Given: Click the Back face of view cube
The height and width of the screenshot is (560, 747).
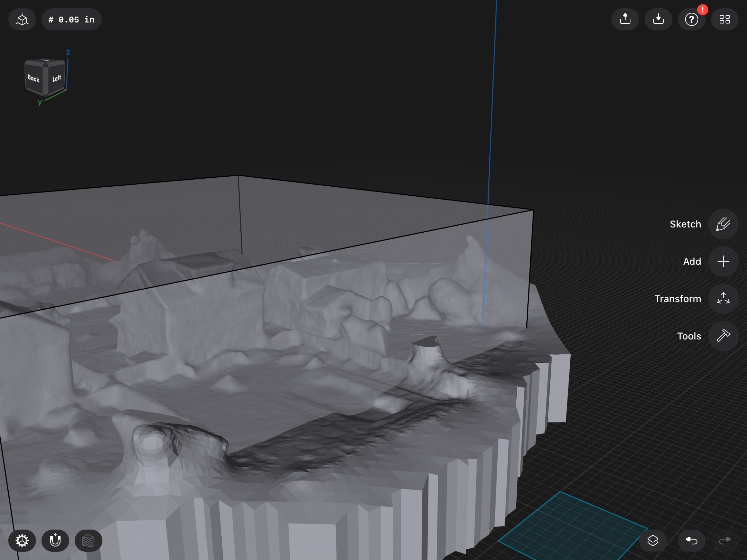Looking at the screenshot, I should (x=34, y=78).
